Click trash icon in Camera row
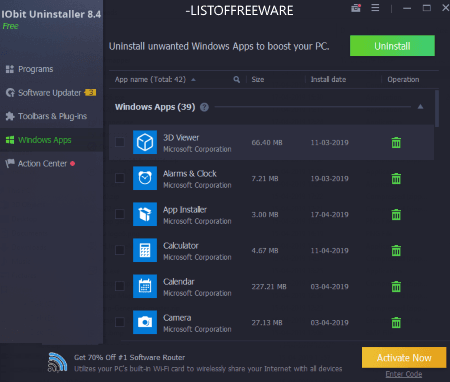 pos(396,323)
